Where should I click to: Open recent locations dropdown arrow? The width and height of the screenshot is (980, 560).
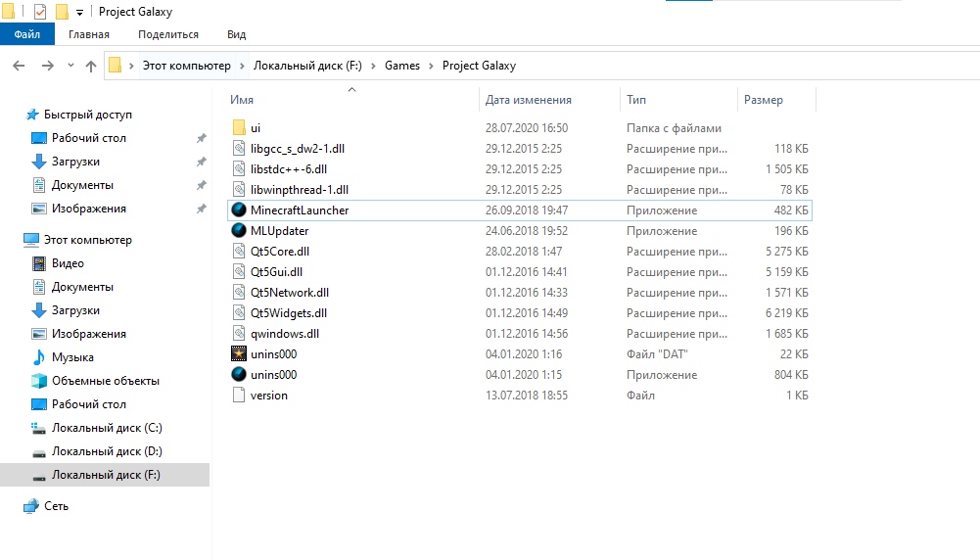point(70,66)
